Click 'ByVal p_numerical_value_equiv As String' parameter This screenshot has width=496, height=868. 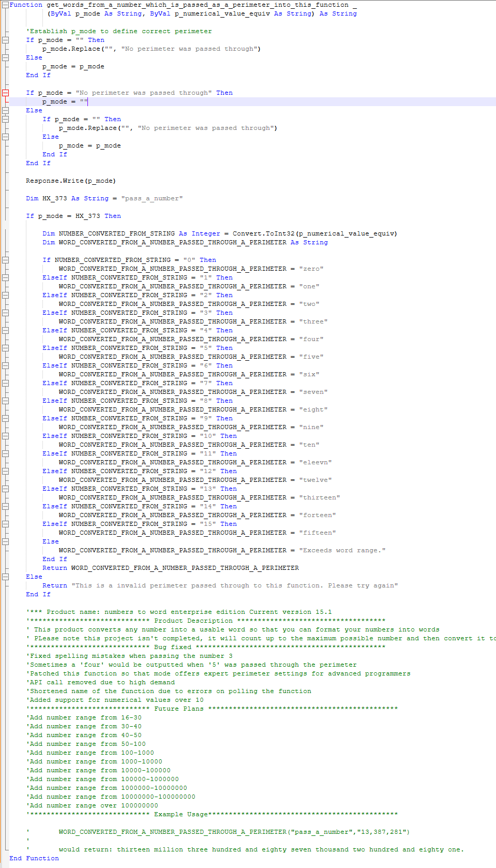[231, 13]
